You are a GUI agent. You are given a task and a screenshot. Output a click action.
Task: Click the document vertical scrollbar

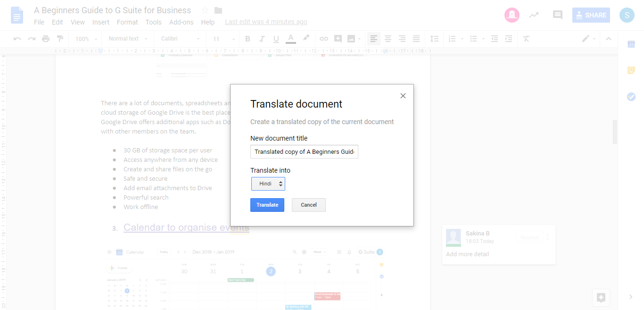click(x=615, y=132)
